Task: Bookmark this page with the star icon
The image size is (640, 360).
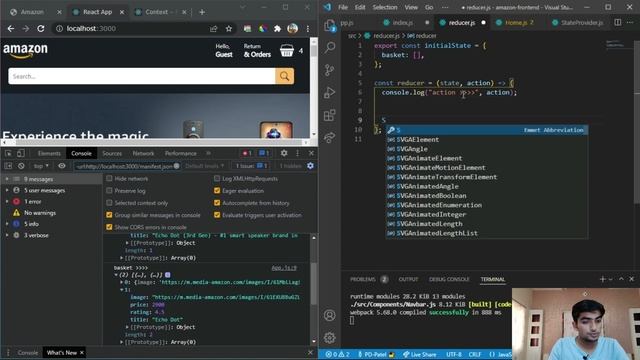Action: coord(229,29)
